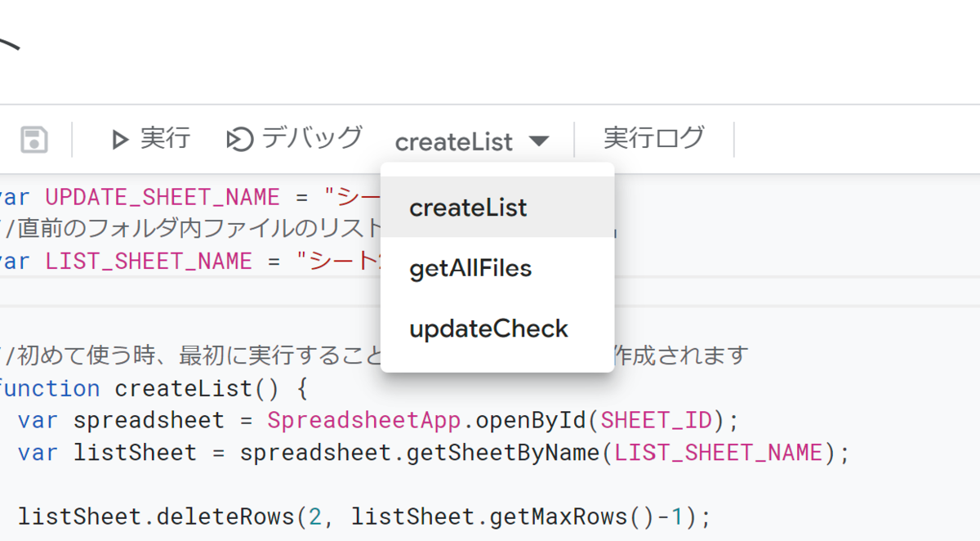Click the listSheet.deleteRows code line
The height and width of the screenshot is (541, 980).
[364, 516]
